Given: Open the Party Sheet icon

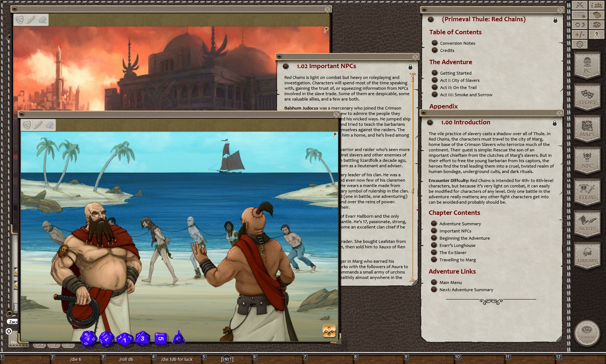Looking at the screenshot, I should pos(597,5).
